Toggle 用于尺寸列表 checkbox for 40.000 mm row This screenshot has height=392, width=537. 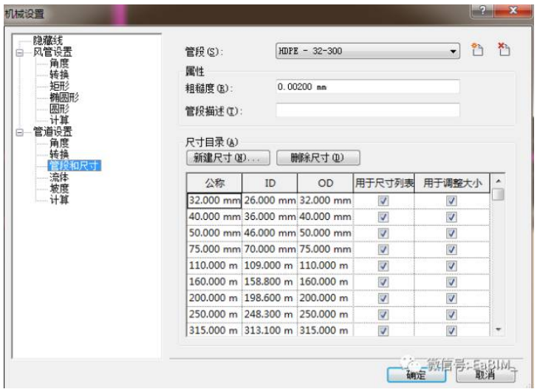pyautogui.click(x=383, y=217)
